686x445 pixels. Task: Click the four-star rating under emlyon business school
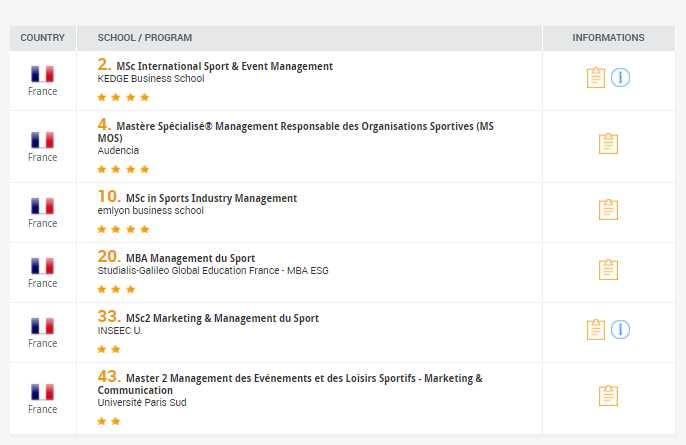pyautogui.click(x=123, y=229)
